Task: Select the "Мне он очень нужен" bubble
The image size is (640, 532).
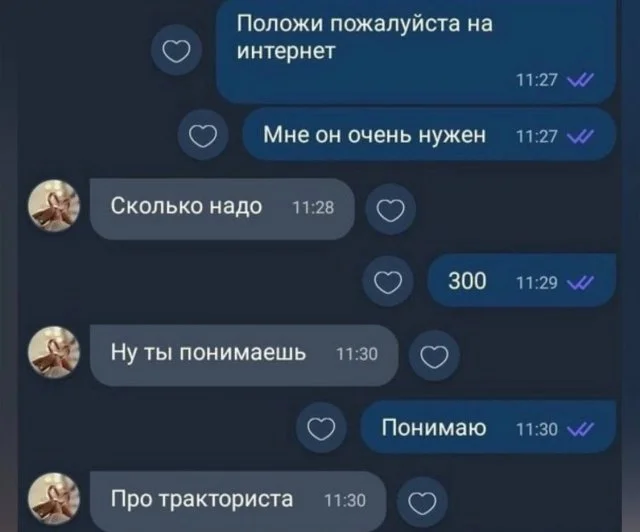Action: click(429, 135)
